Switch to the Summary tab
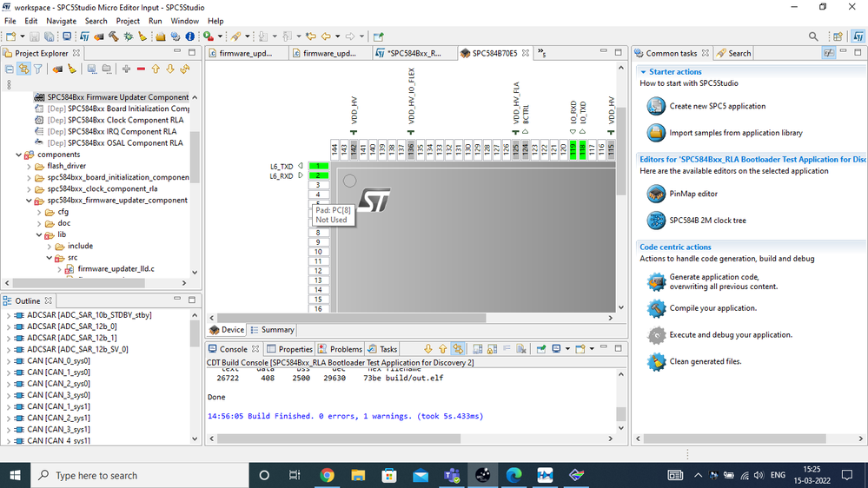868x488 pixels. 272,330
